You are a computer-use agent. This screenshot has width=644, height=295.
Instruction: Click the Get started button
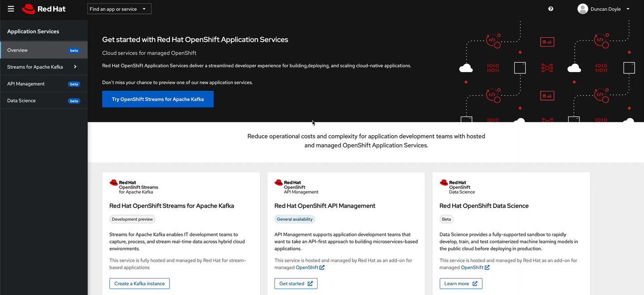(296, 283)
